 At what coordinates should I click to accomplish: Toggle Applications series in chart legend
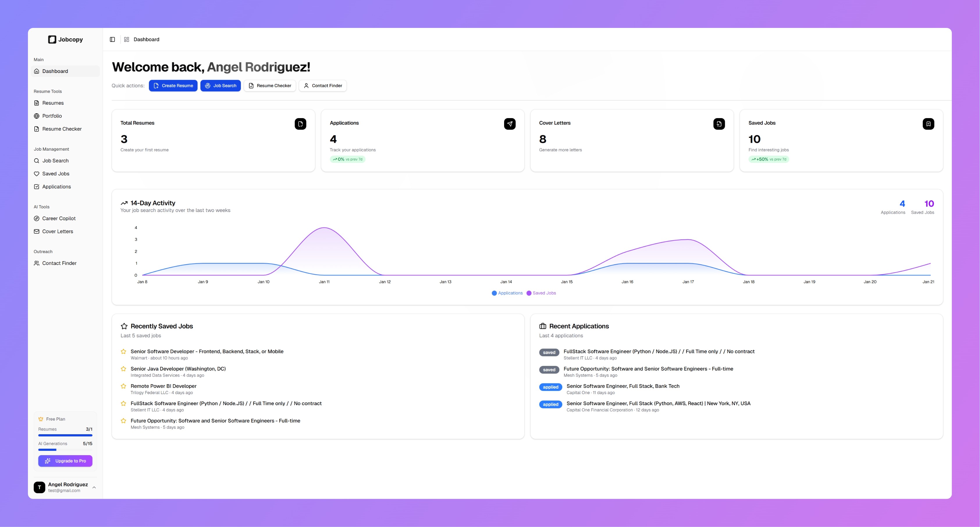coord(507,293)
